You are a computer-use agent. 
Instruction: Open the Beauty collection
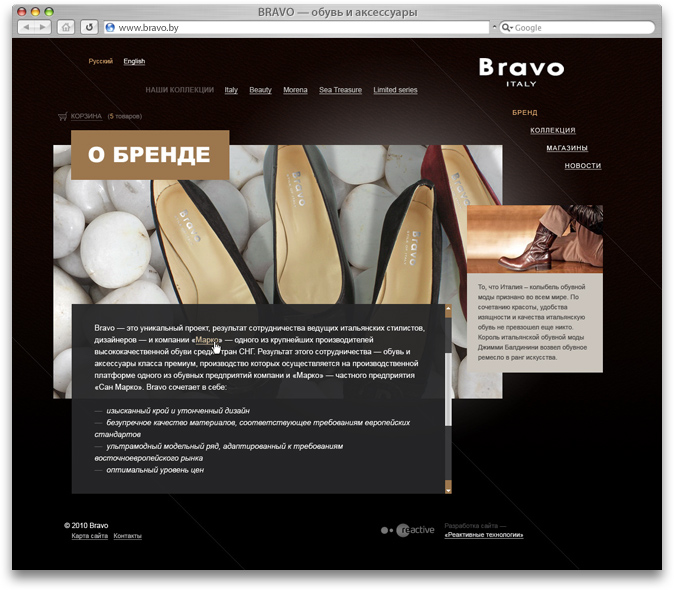click(x=260, y=90)
